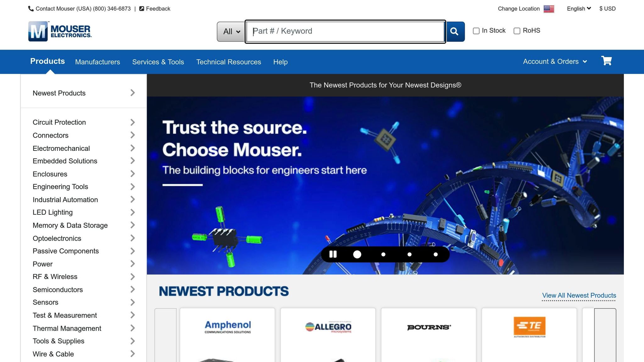This screenshot has width=644, height=362.
Task: Click the Trust the source banner image
Action: pyautogui.click(x=385, y=185)
